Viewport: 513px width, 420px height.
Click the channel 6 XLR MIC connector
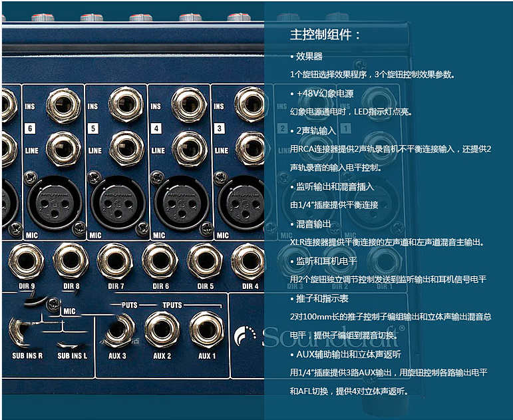pos(55,204)
